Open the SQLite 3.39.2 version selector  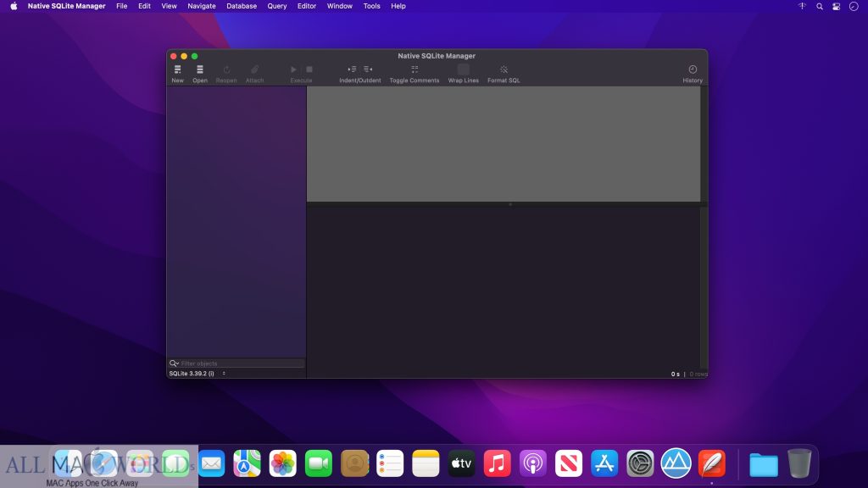(x=197, y=374)
